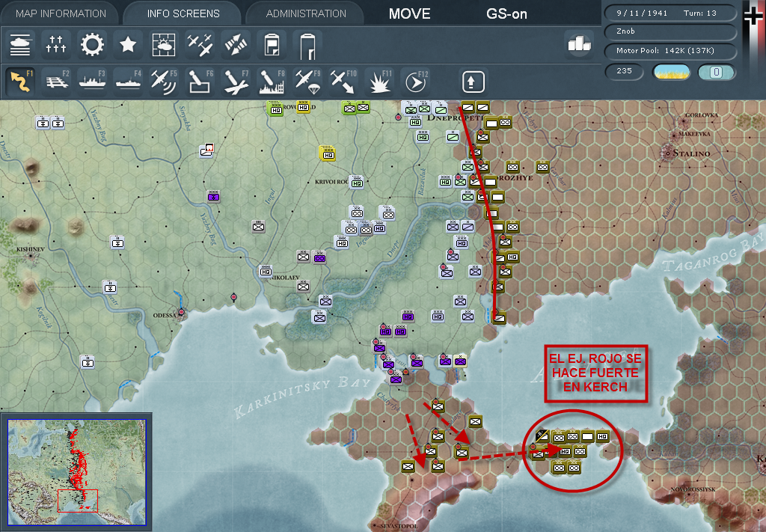Image resolution: width=766 pixels, height=532 pixels.
Task: Open the Order of Battle tank icon
Action: point(20,45)
